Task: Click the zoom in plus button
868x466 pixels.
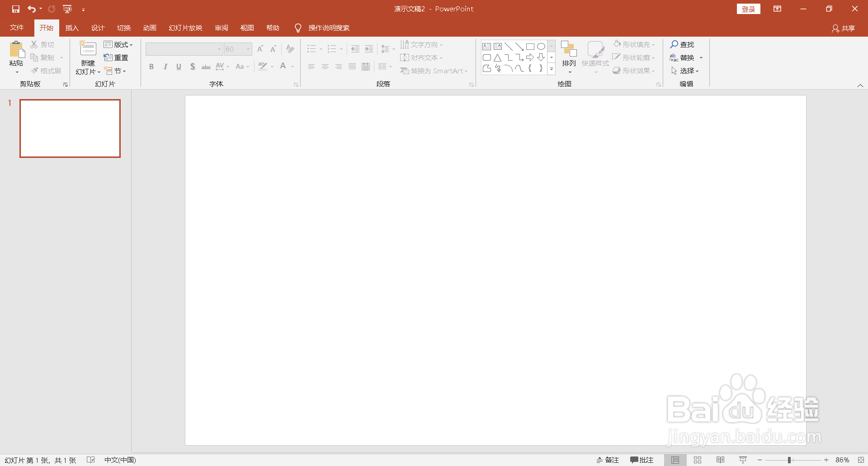Action: pyautogui.click(x=826, y=460)
